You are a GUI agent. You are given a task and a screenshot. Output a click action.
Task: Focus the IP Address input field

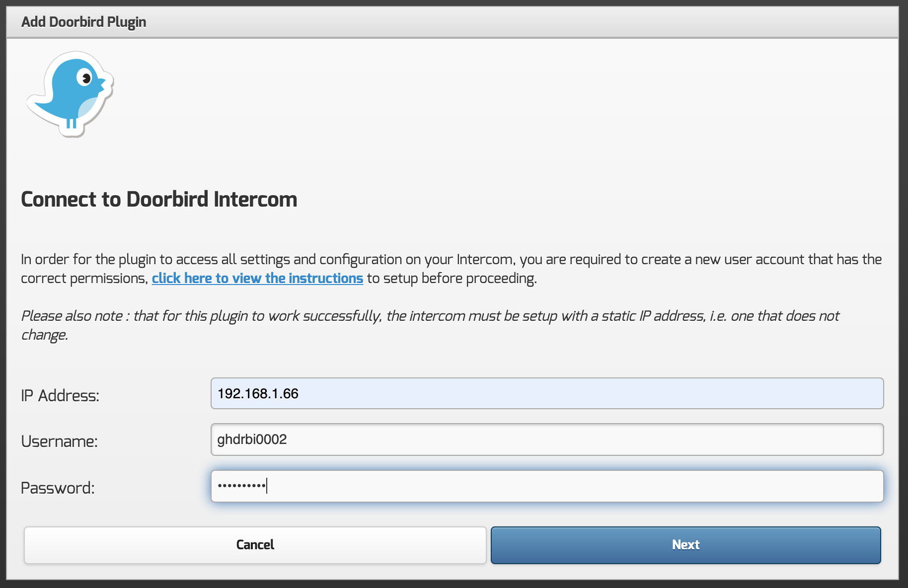point(546,393)
